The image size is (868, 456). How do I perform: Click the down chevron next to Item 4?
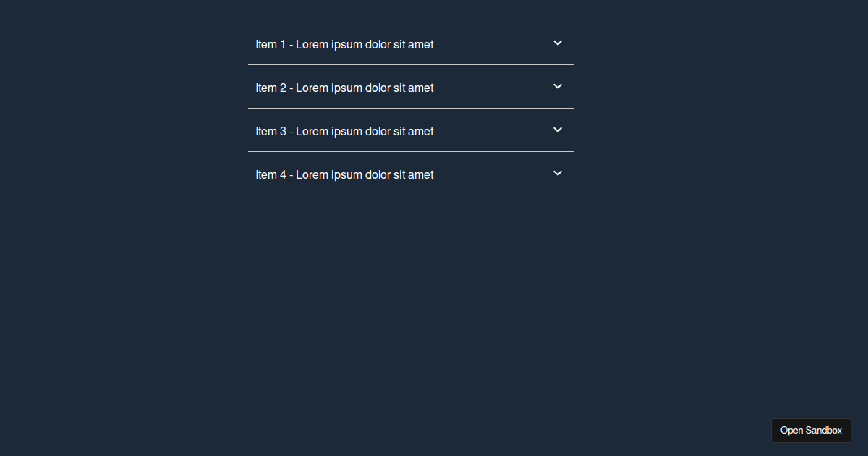[x=558, y=173]
